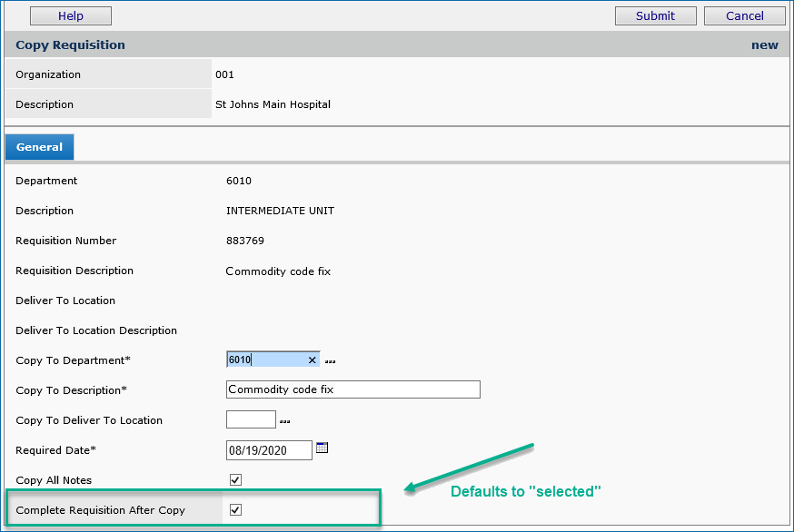Select the Copy To Deliver To Location box

250,419
